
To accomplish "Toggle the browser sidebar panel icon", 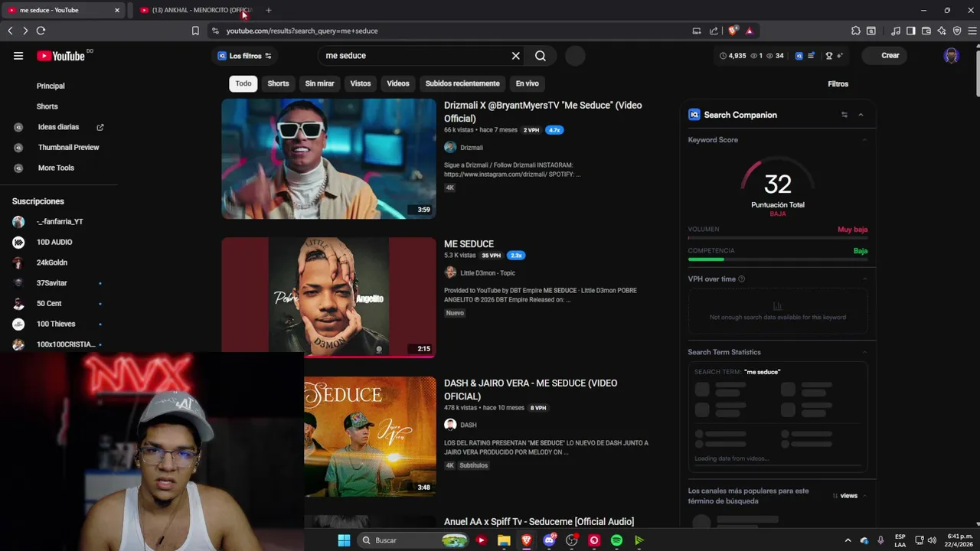I will (x=911, y=31).
